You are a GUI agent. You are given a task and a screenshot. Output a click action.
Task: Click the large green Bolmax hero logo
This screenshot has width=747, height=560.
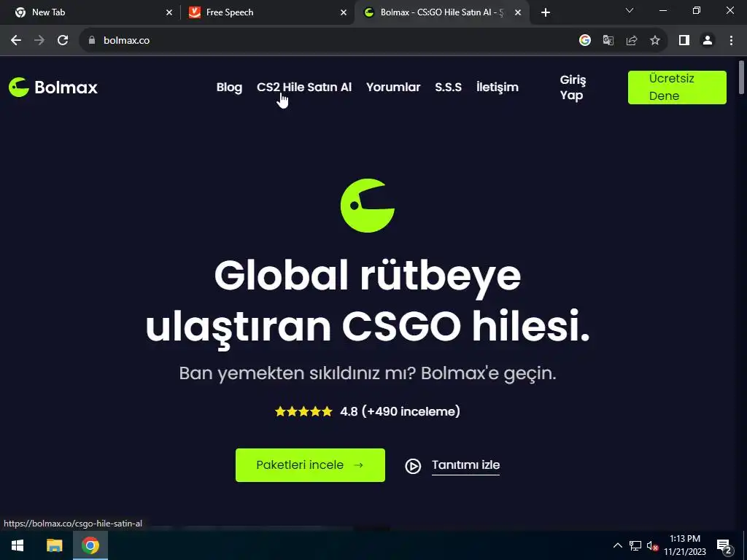click(368, 205)
